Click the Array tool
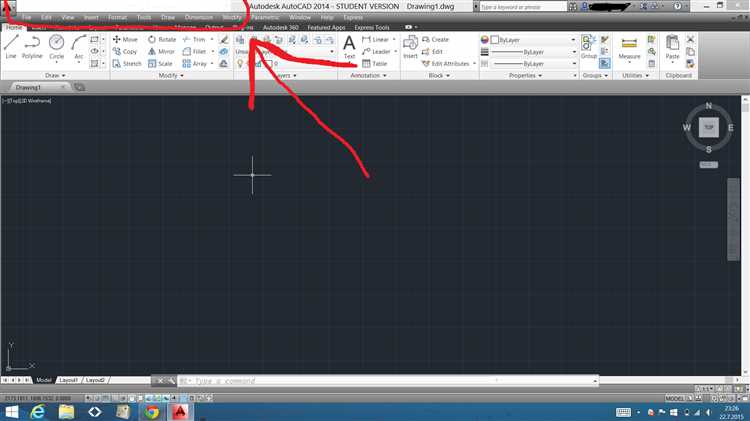 (x=194, y=63)
